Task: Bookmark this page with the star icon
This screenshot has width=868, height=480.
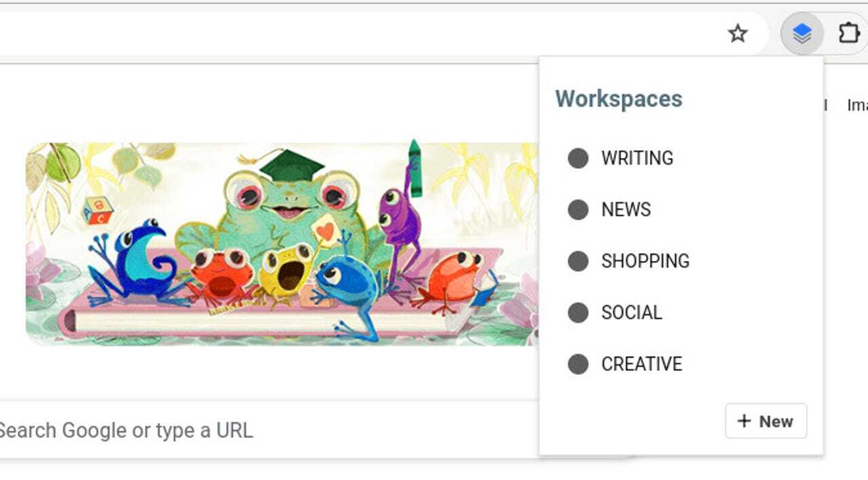Action: pyautogui.click(x=737, y=33)
